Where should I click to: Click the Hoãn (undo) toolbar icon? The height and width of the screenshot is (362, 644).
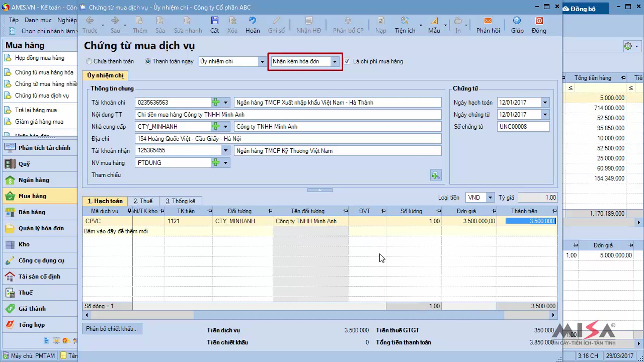pos(253,21)
